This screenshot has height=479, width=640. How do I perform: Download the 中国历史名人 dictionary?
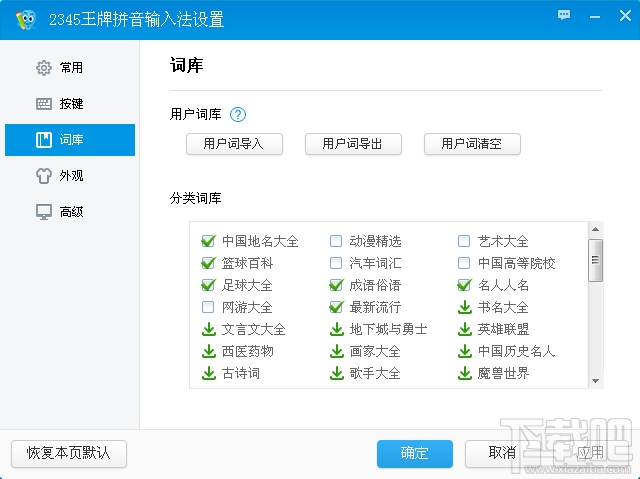pos(464,351)
